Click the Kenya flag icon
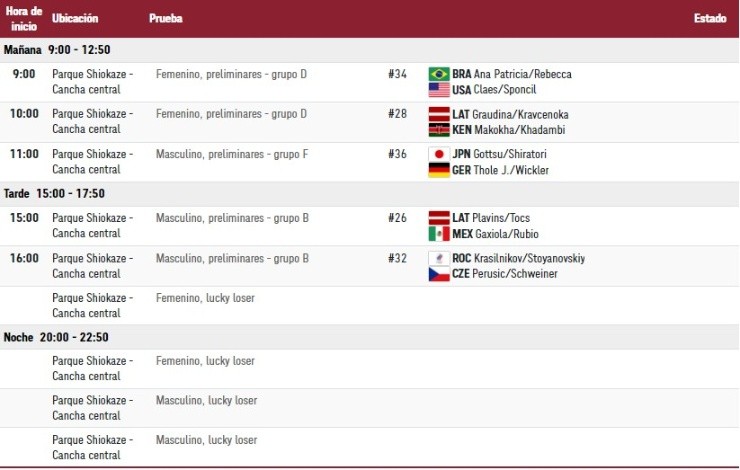The height and width of the screenshot is (470, 740). 439,129
